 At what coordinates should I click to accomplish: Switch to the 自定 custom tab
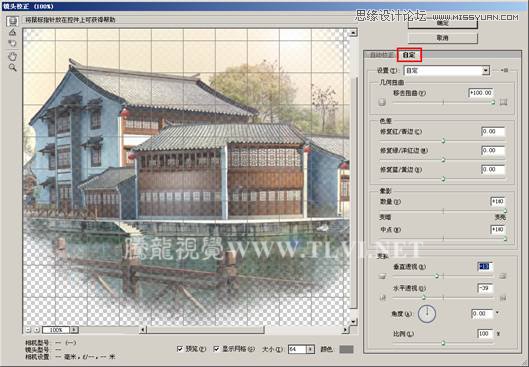pyautogui.click(x=409, y=55)
